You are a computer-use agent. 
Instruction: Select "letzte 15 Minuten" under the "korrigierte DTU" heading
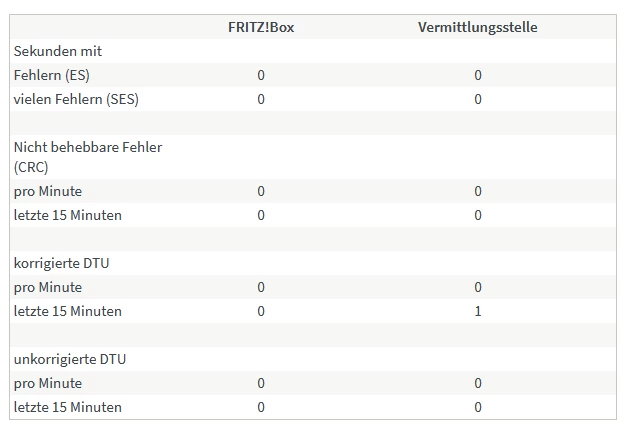pyautogui.click(x=68, y=311)
